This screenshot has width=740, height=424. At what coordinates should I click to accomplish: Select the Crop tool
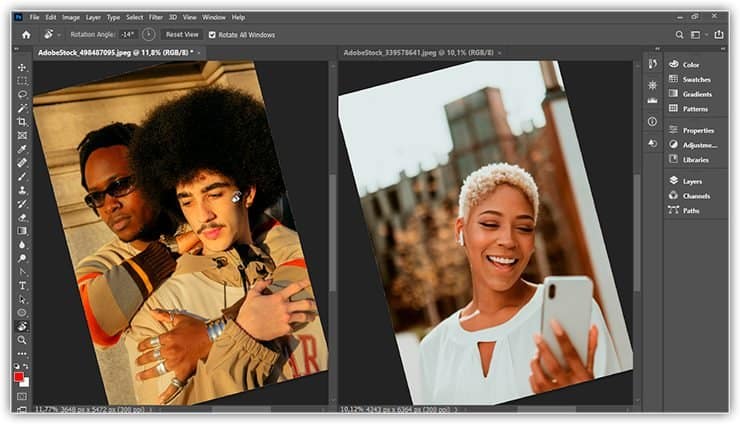(x=22, y=121)
